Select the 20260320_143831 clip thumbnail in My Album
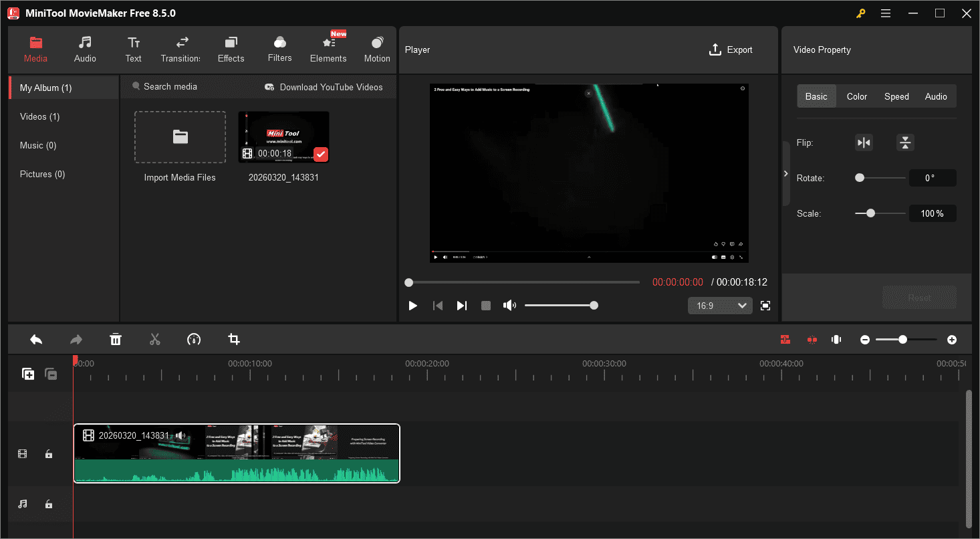The width and height of the screenshot is (980, 539). click(x=283, y=136)
